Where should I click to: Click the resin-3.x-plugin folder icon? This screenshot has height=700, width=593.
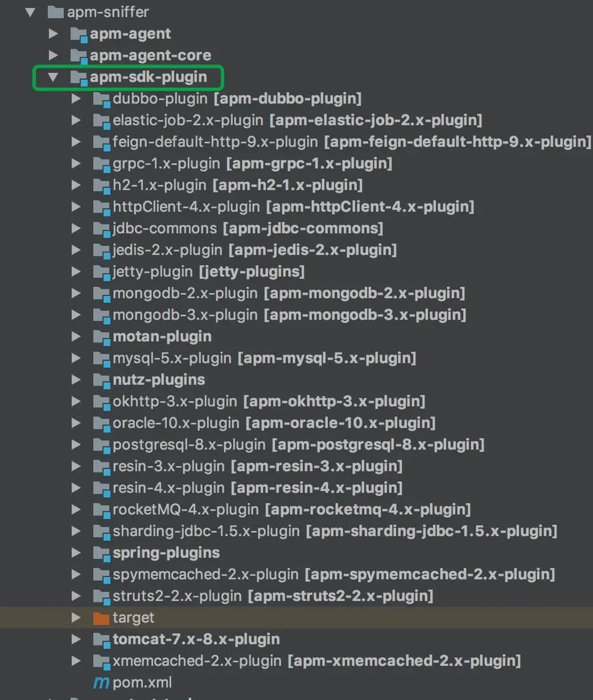tap(101, 467)
